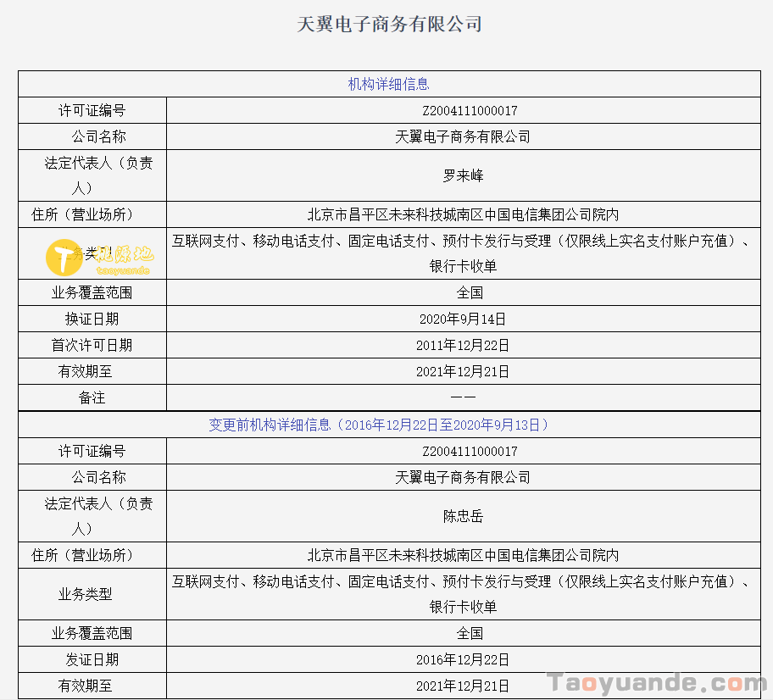Click the 备注 label

point(92,397)
